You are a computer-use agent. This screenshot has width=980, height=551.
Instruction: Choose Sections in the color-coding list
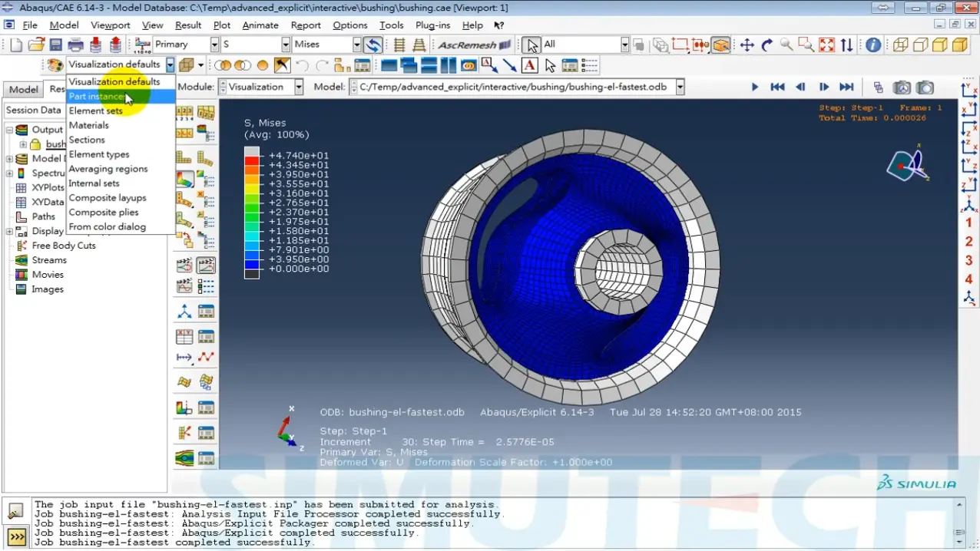click(x=121, y=140)
